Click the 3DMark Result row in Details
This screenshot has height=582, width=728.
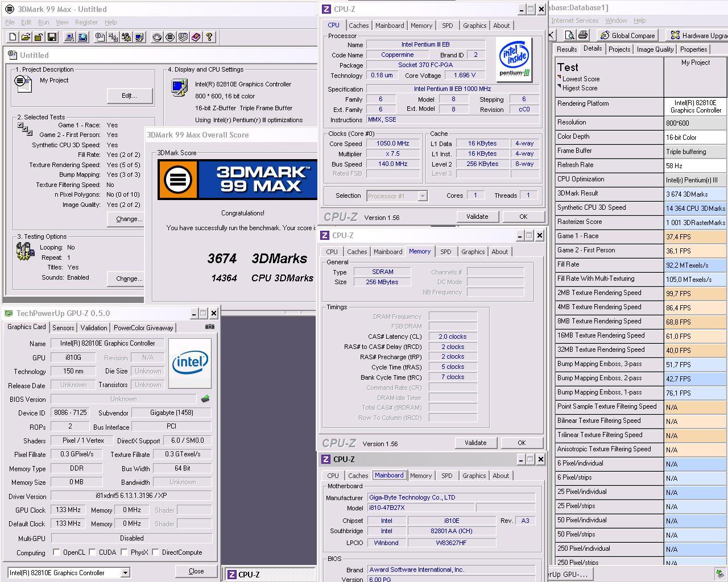641,193
